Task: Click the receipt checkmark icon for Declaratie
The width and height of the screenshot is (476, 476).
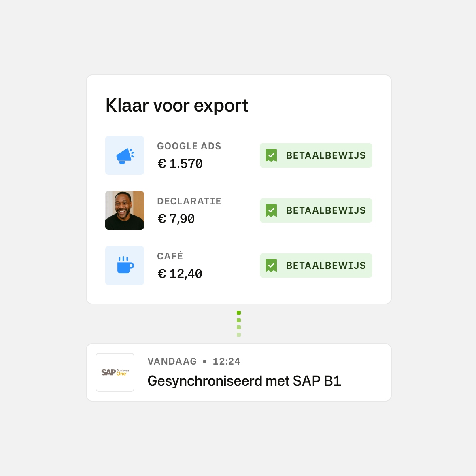Action: 271,210
